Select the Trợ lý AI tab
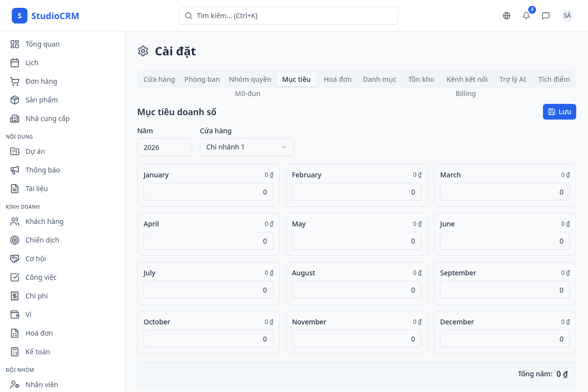 513,79
